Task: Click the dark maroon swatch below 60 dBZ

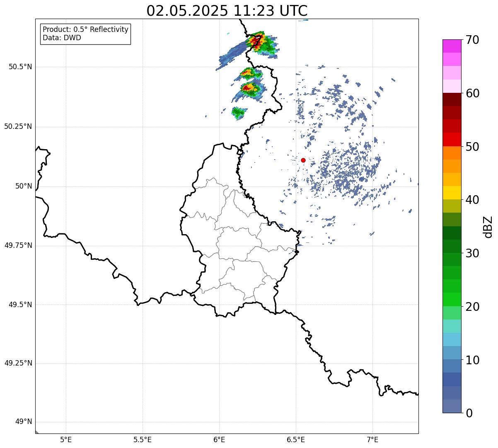Action: 452,100
